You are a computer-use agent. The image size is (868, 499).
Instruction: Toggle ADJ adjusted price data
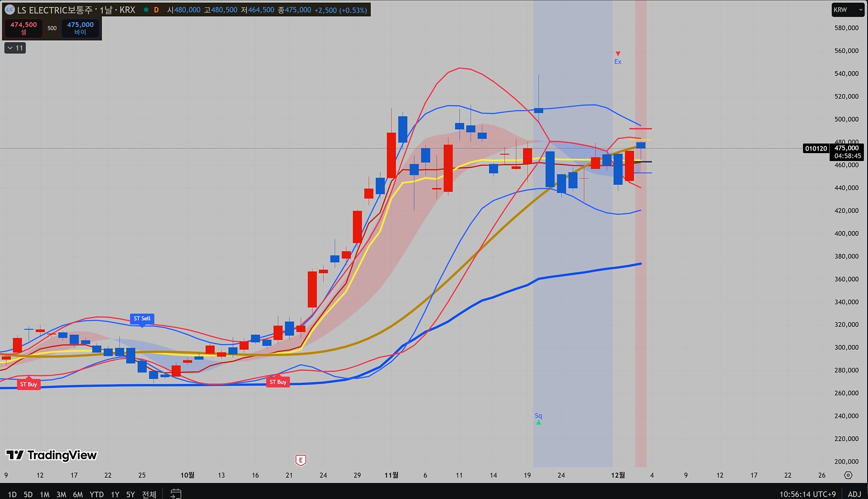click(854, 494)
